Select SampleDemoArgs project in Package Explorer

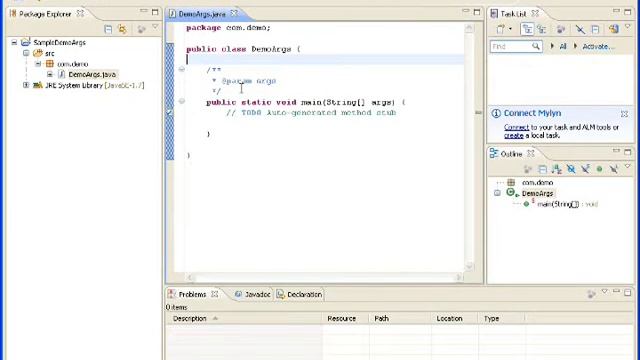[x=59, y=42]
